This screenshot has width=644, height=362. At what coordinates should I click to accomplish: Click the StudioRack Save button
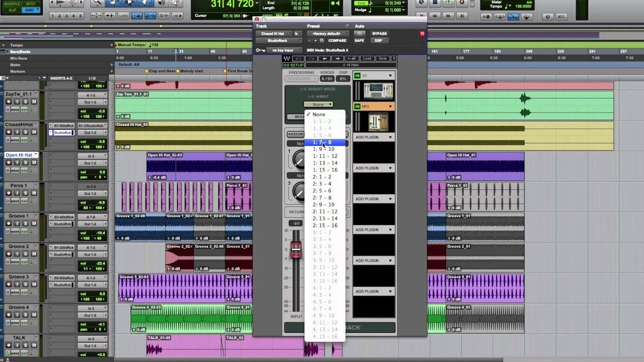382,58
